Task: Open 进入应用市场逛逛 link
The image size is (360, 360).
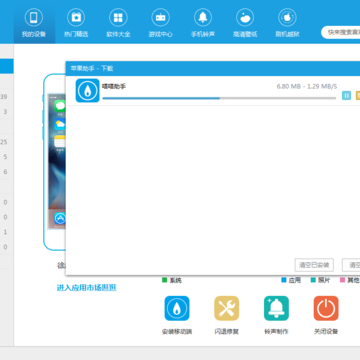Action: click(x=87, y=288)
